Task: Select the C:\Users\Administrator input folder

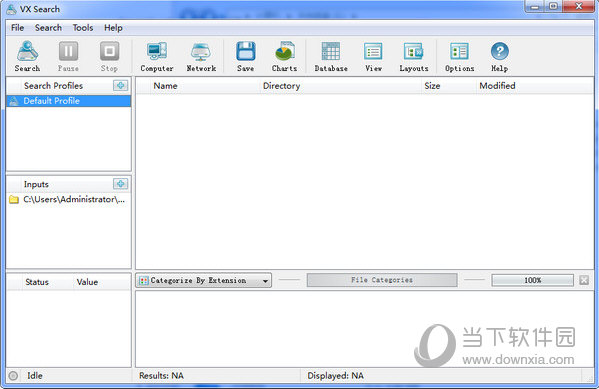Action: click(69, 199)
